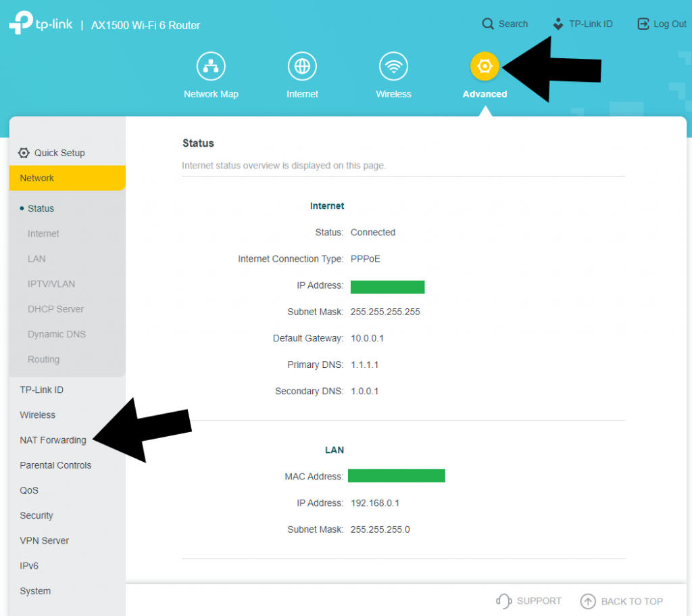
Task: Expand the NAT Forwarding section
Action: click(53, 440)
